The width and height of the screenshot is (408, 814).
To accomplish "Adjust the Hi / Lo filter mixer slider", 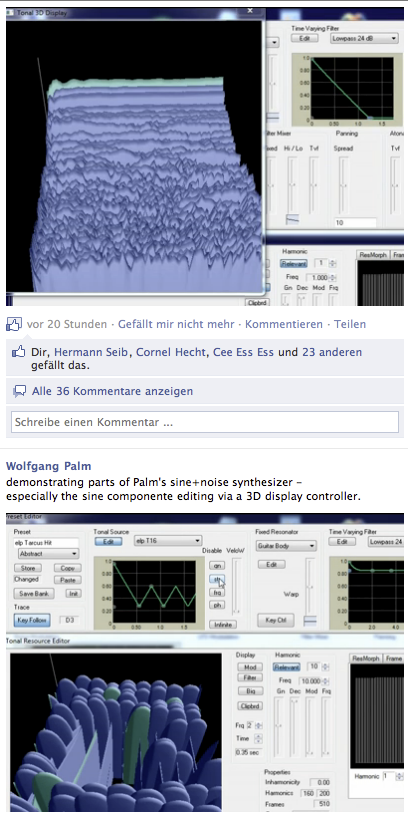I will click(293, 184).
